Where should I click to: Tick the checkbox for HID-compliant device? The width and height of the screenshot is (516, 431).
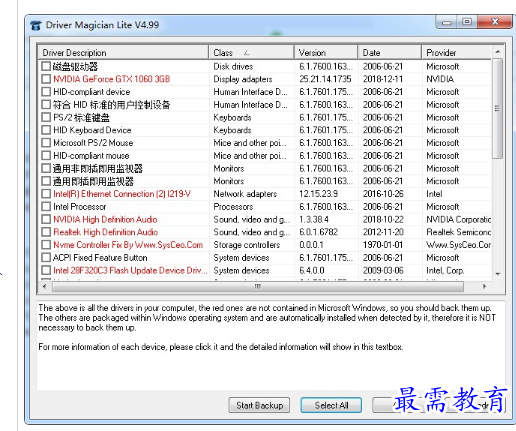(46, 92)
